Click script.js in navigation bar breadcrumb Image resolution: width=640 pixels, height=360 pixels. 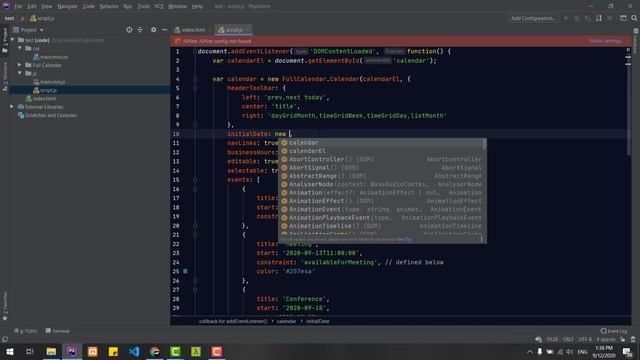(42, 18)
